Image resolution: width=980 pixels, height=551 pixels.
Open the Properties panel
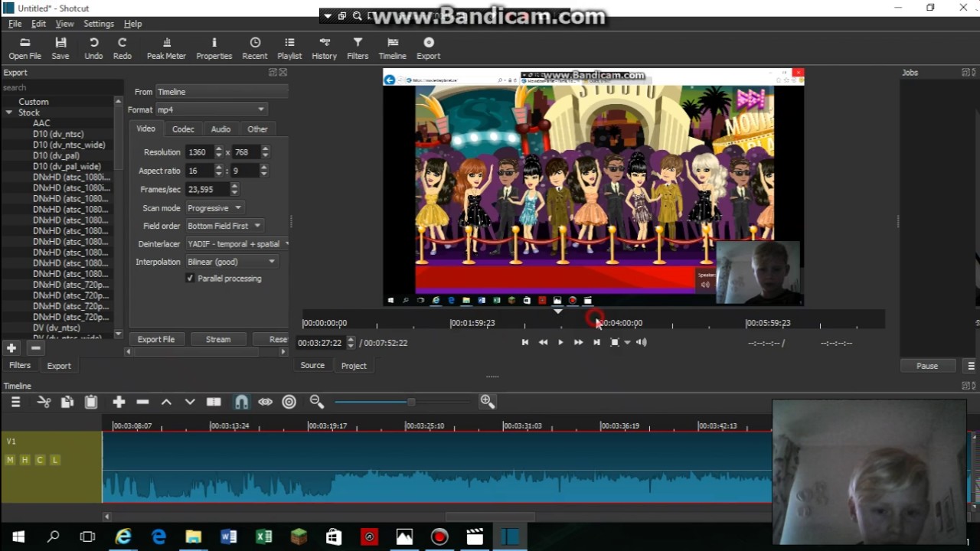[x=214, y=49]
